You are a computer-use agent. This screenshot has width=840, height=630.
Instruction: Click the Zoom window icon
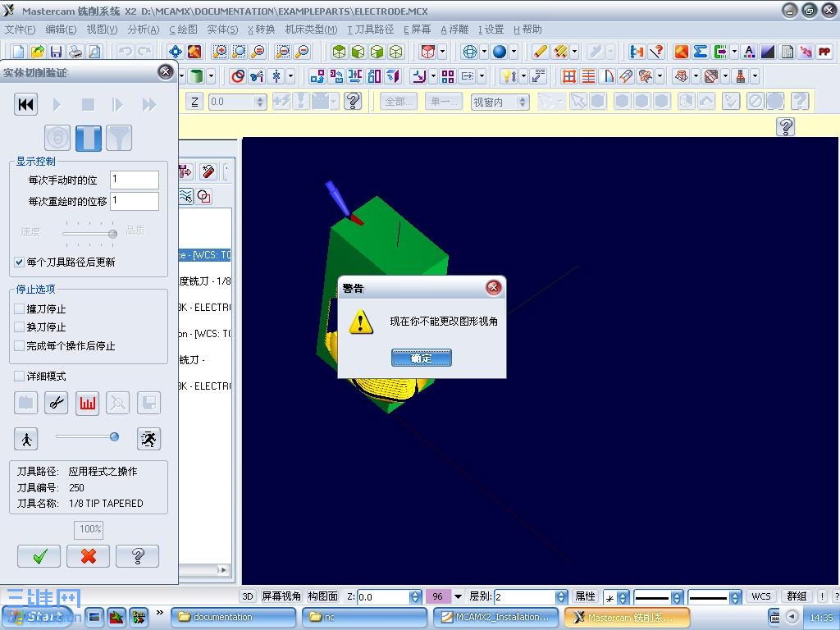tap(219, 52)
